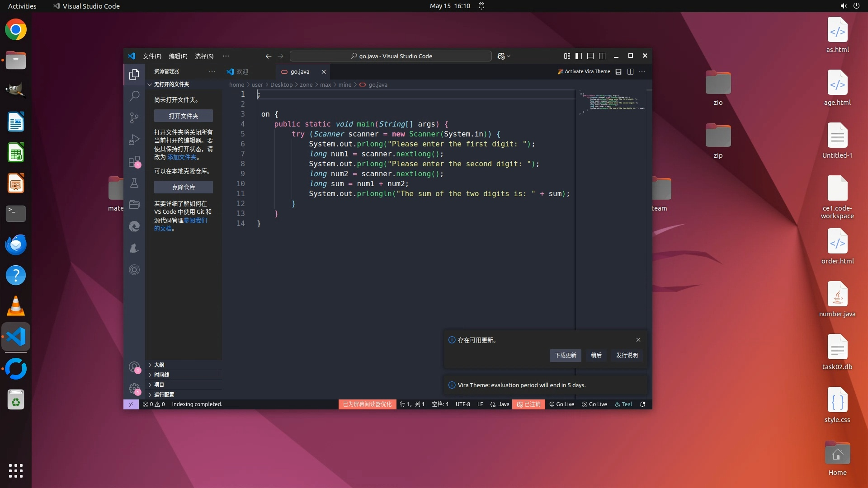Click the 下载更新 button in notification
868x488 pixels.
click(565, 355)
